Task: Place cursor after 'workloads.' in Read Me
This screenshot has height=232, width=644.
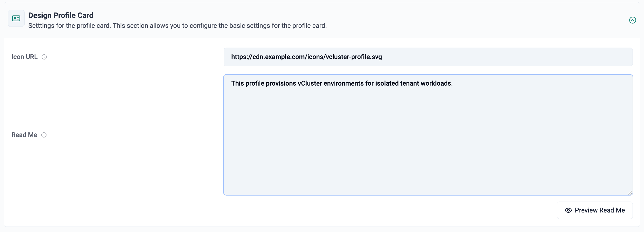Action: pyautogui.click(x=453, y=83)
